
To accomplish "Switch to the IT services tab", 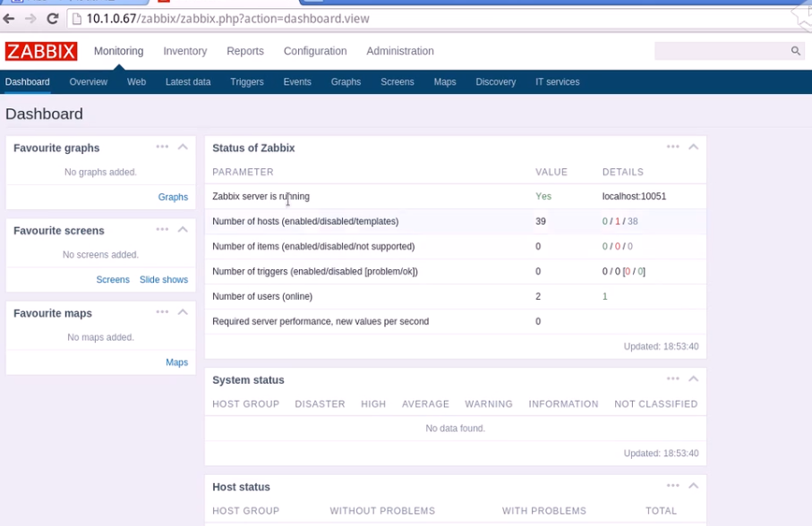I will (x=557, y=81).
